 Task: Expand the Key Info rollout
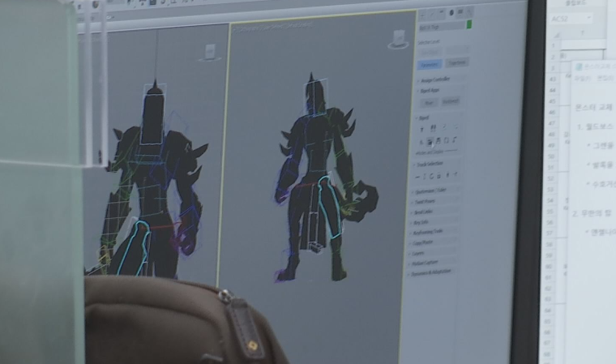click(x=421, y=222)
